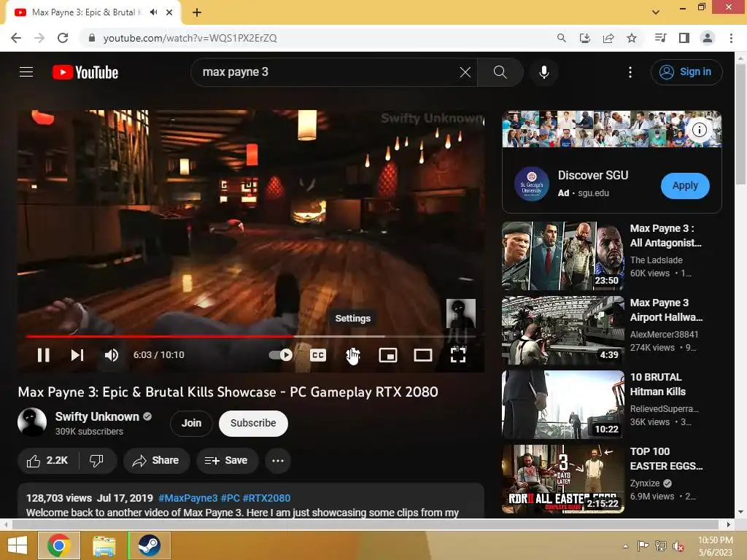Subscribe to Swifty Unknown
Screen dimensions: 747x560
[253, 423]
